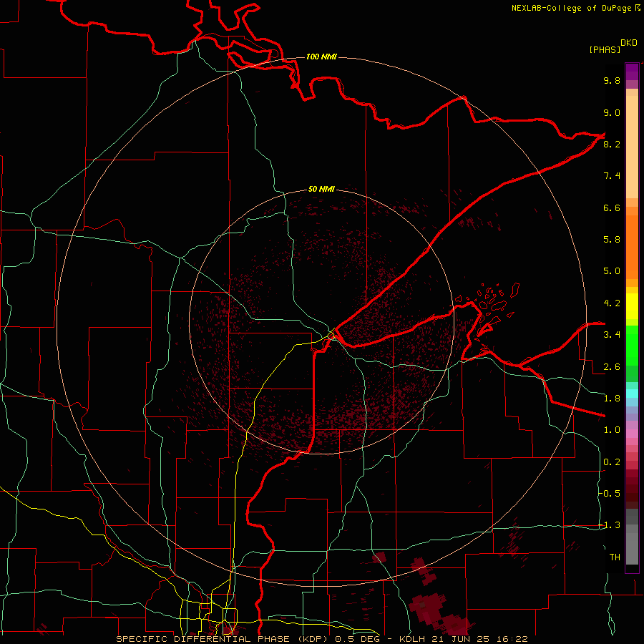Image resolution: width=644 pixels, height=644 pixels.
Task: Click the KDP product caption at bottom
Action: pyautogui.click(x=321, y=639)
